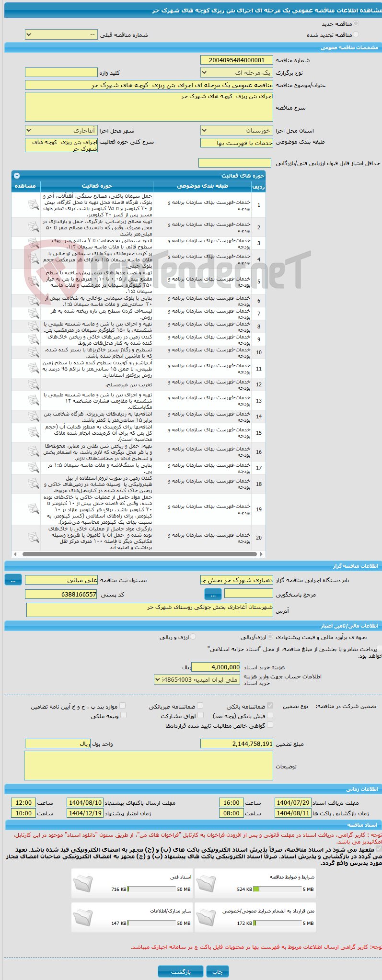Open view icon for activity row 12
The width and height of the screenshot is (382, 980).
coord(33,384)
